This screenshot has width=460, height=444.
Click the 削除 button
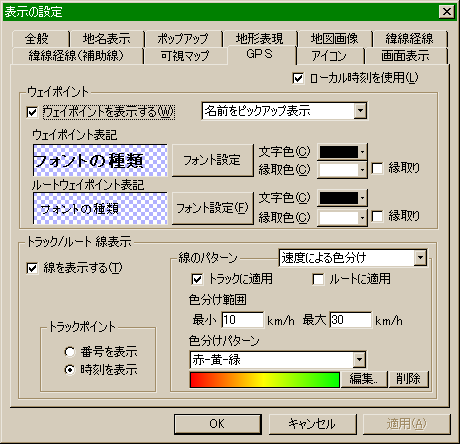click(408, 379)
